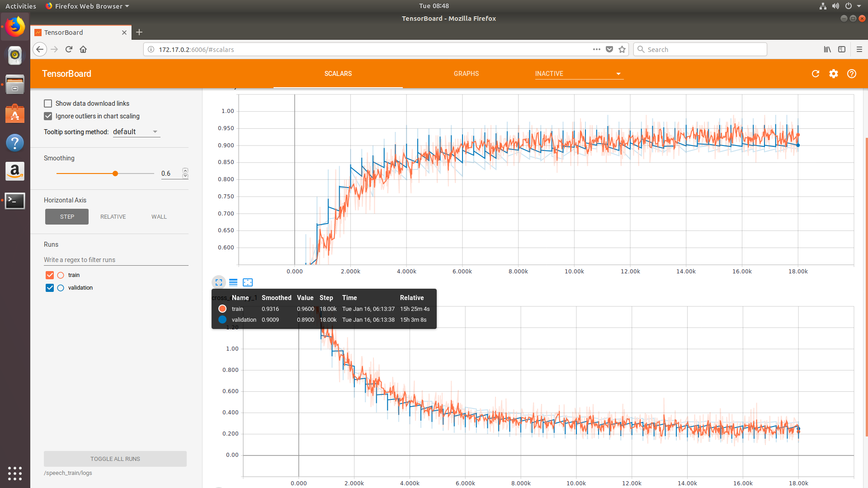
Task: Uncheck Ignore outliers in chart scaling
Action: [48, 116]
